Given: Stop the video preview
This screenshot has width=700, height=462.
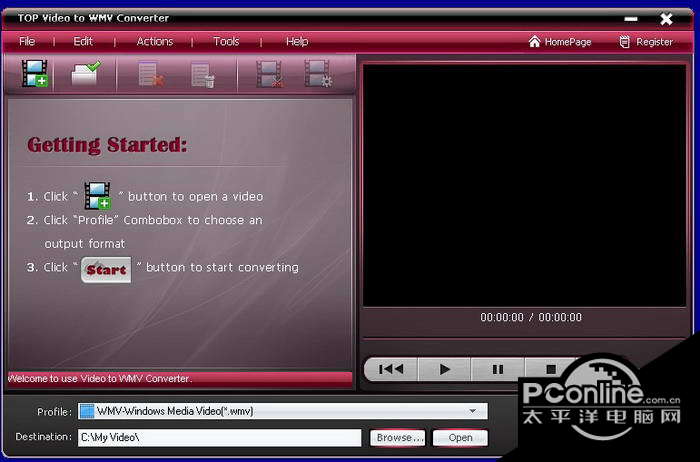Looking at the screenshot, I should [551, 369].
